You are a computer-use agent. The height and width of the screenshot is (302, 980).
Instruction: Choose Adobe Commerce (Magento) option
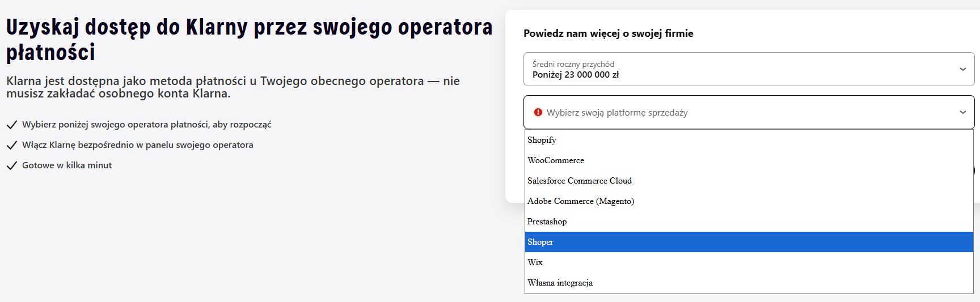pyautogui.click(x=749, y=201)
